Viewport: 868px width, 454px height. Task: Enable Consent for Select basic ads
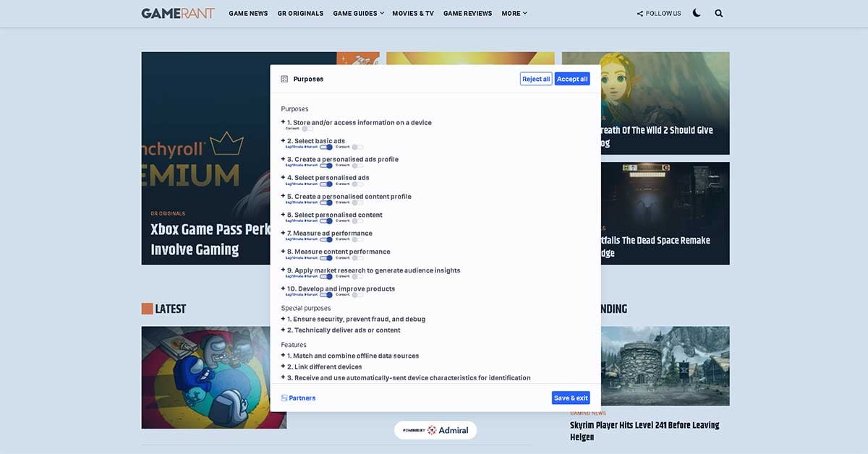coord(357,147)
